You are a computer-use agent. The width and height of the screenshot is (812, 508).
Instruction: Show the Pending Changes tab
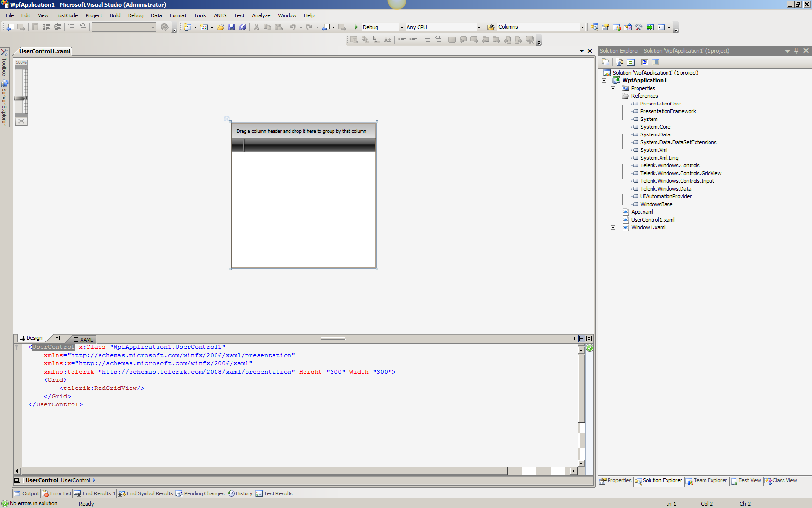201,493
